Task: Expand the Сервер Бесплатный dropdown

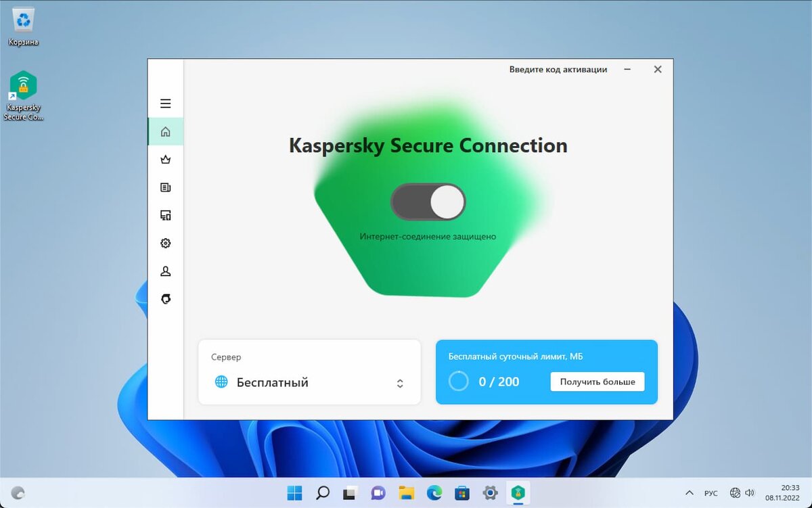Action: (x=309, y=372)
